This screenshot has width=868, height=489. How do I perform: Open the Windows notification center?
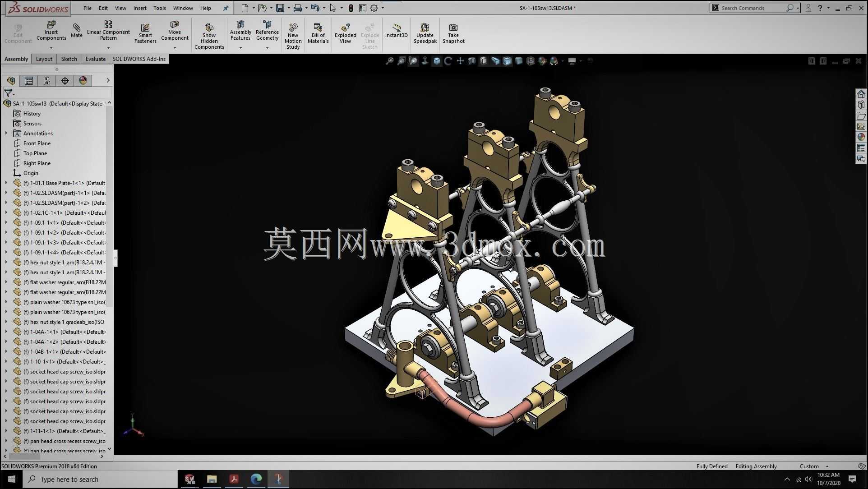click(x=852, y=479)
